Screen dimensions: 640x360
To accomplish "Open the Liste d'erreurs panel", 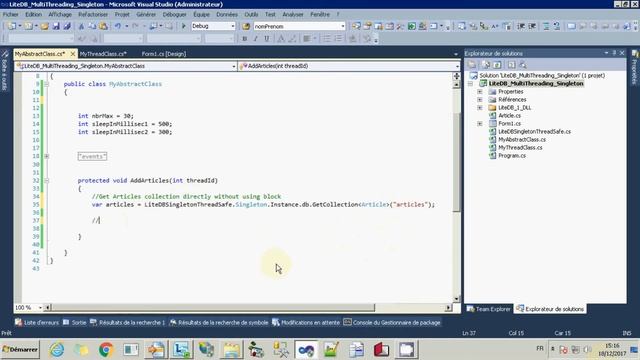I will [37, 322].
